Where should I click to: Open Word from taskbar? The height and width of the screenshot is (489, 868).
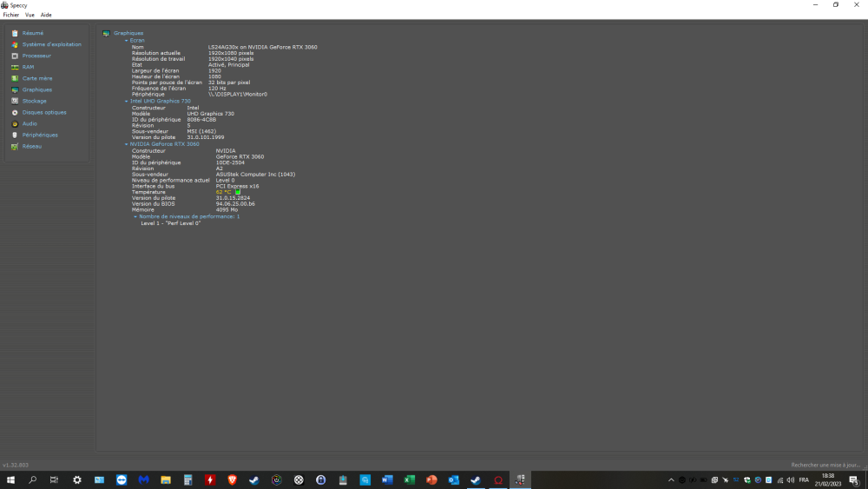tap(387, 480)
